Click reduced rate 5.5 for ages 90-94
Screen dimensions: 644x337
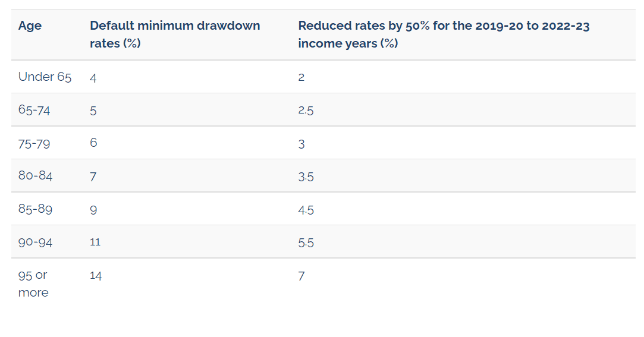[x=306, y=242]
